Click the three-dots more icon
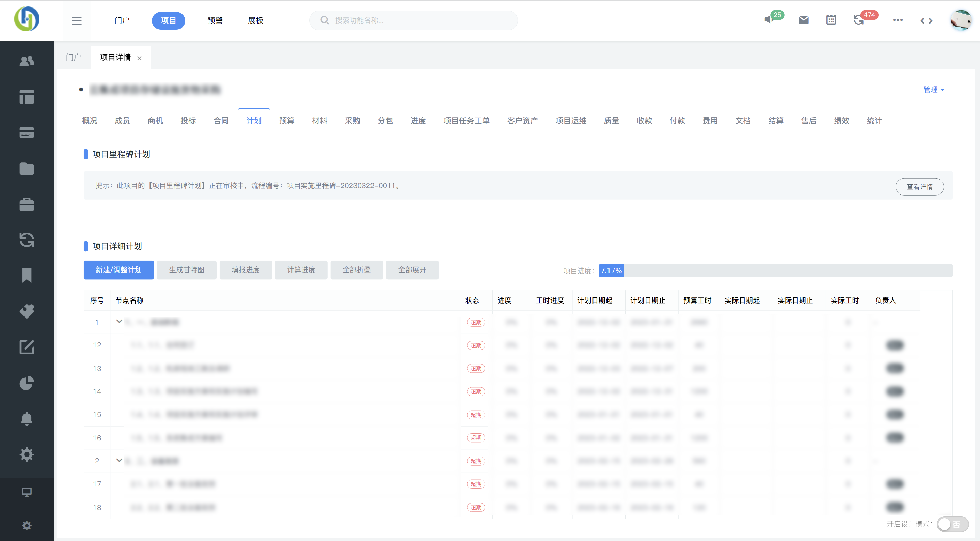Image resolution: width=980 pixels, height=541 pixels. tap(898, 20)
